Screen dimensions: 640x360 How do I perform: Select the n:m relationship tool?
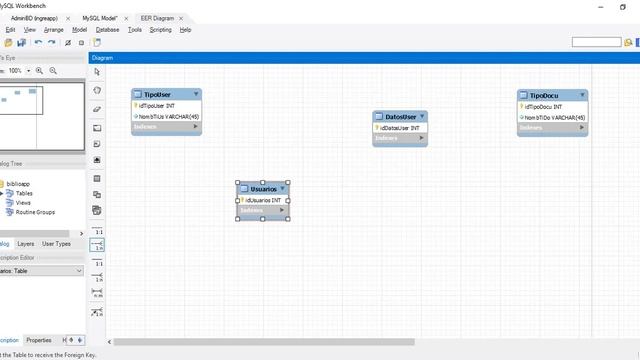pos(97,293)
